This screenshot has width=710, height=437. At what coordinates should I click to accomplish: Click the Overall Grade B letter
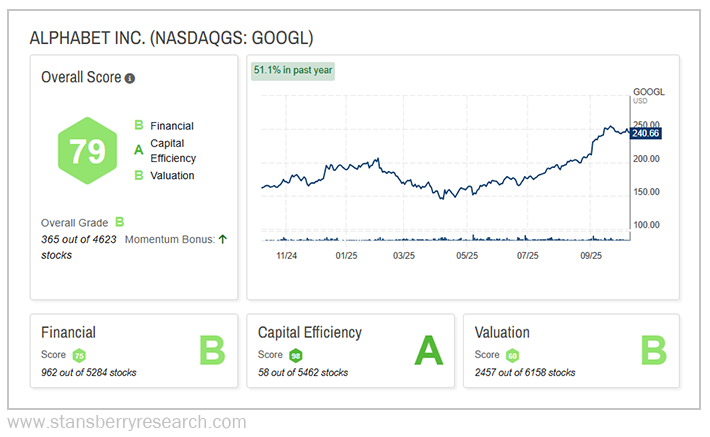(x=119, y=222)
